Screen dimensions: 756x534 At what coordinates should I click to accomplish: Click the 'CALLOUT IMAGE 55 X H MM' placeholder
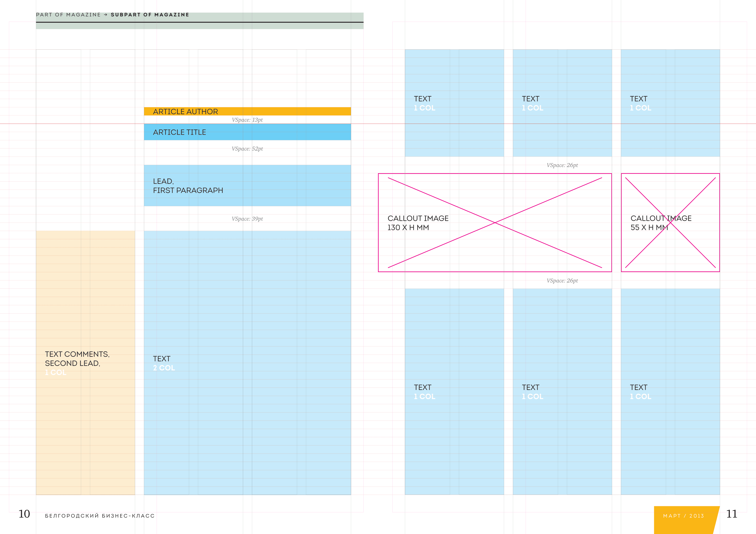670,223
